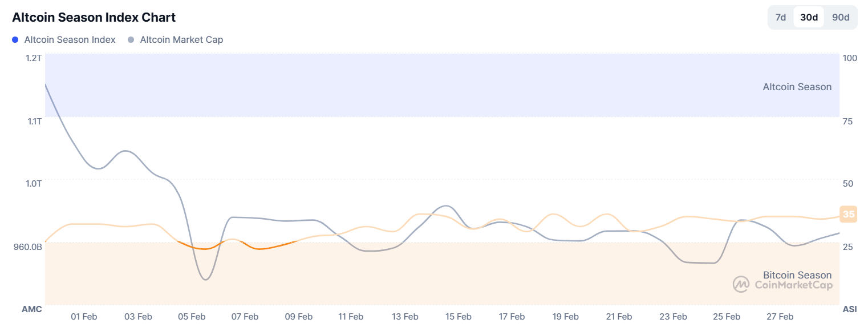Click the Altcoin Season Index Chart title
The width and height of the screenshot is (868, 331).
(x=94, y=17)
